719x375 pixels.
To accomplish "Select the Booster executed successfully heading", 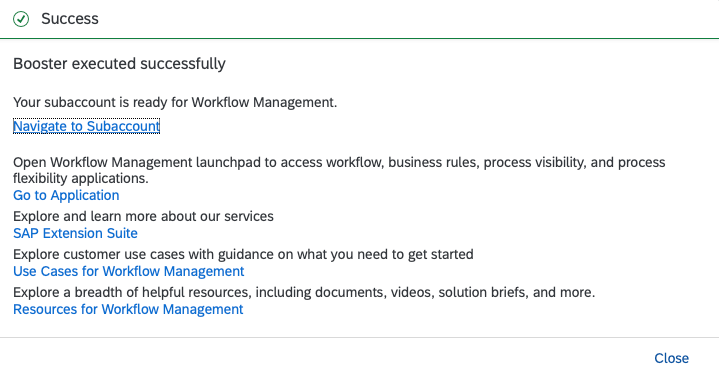I will coord(119,64).
